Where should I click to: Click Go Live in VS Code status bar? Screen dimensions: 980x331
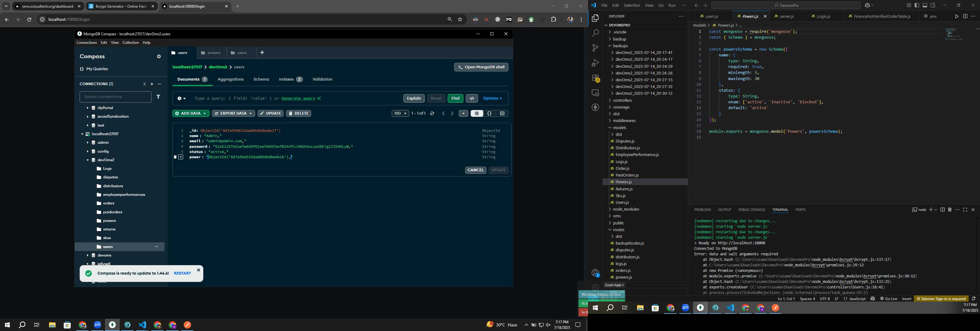tap(888, 299)
